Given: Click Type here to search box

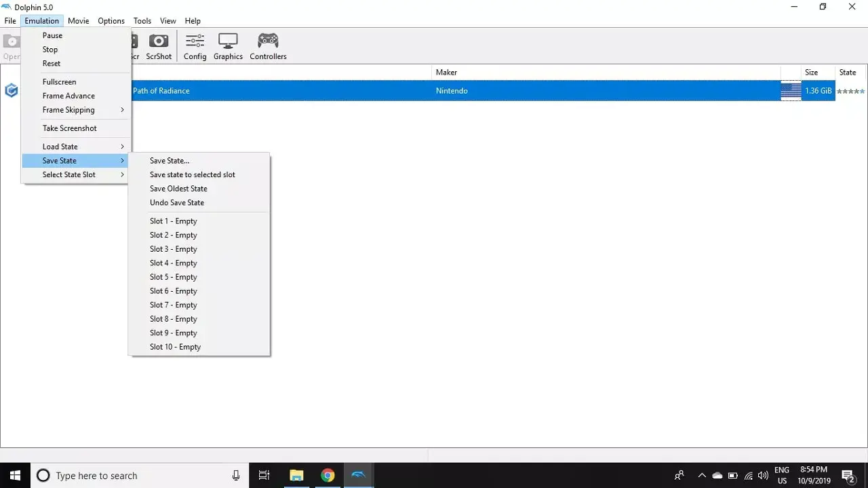Looking at the screenshot, I should [139, 475].
